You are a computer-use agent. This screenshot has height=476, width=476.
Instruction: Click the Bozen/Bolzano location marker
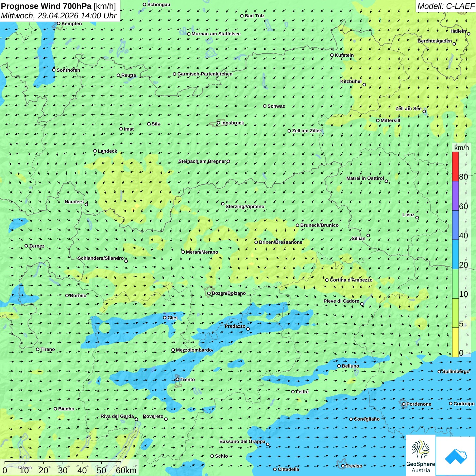209,293
